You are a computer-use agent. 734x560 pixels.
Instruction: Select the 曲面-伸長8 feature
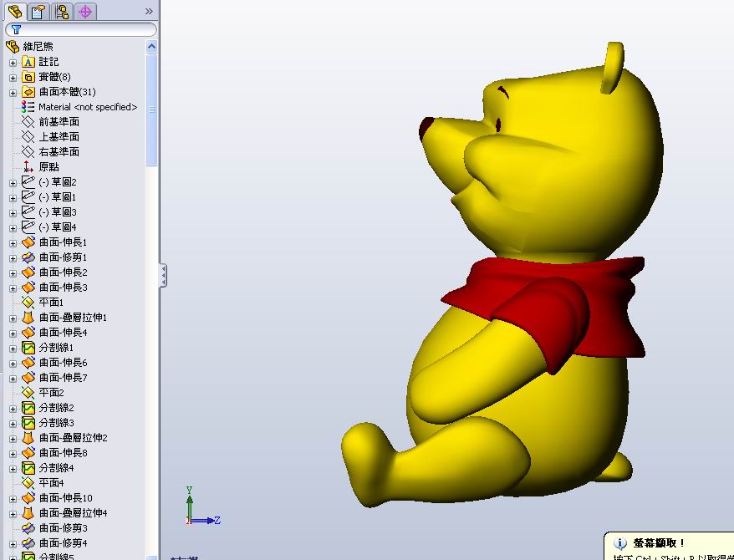[64, 453]
